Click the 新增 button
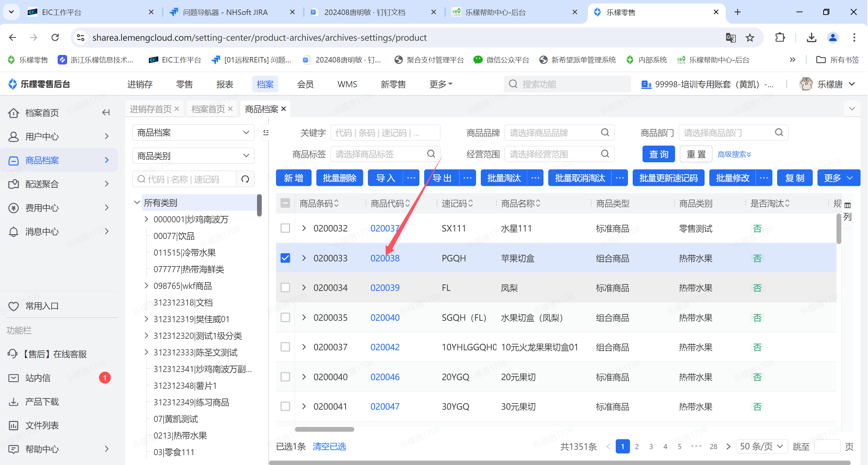 click(294, 178)
